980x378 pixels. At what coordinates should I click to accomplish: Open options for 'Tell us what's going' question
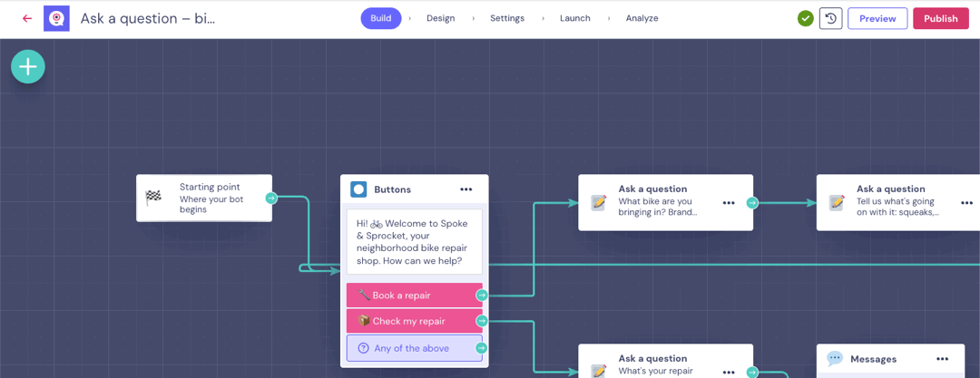pos(967,202)
